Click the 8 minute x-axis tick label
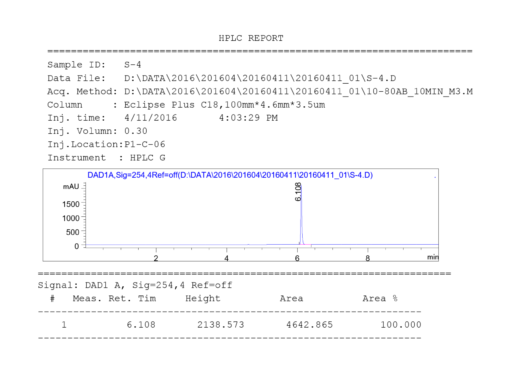 pos(367,258)
